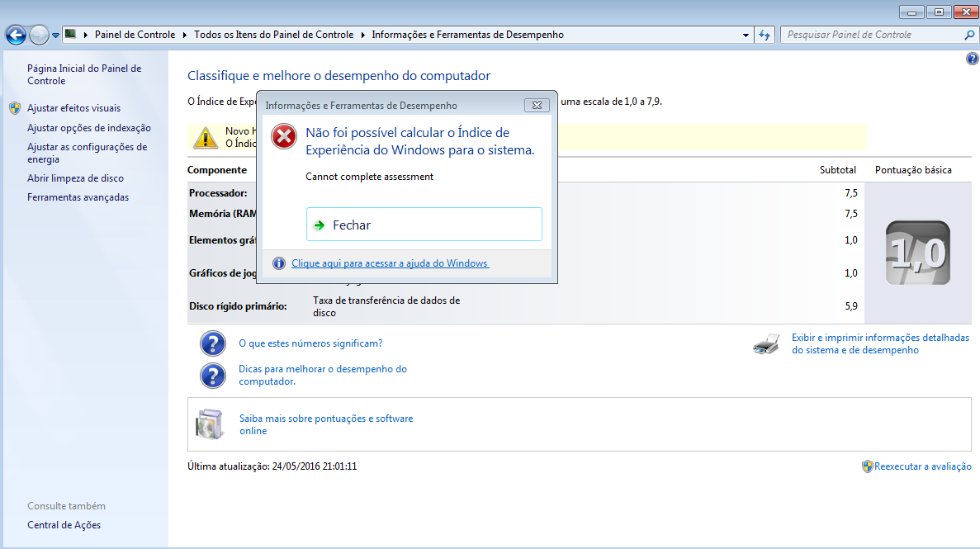980x549 pixels.
Task: Click the Control Panel icon in address bar
Action: [71, 35]
